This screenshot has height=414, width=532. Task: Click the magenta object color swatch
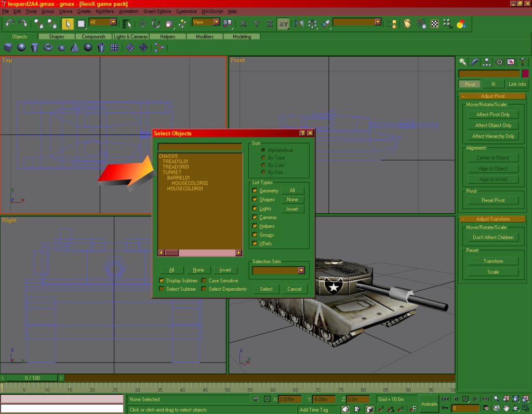[x=525, y=74]
